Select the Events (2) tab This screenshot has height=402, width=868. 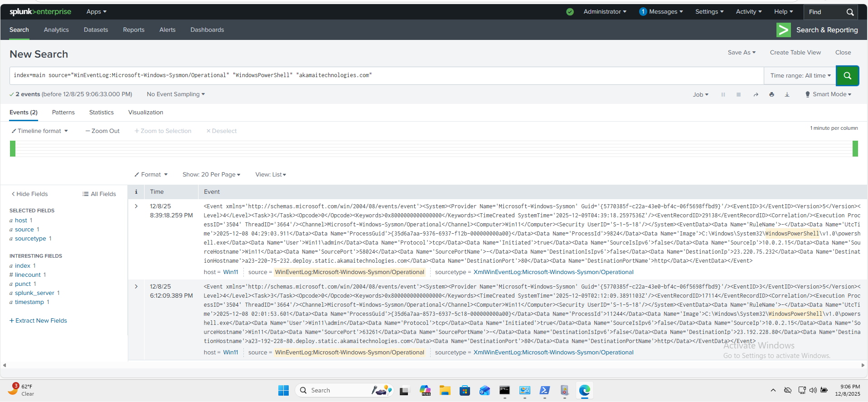(24, 113)
